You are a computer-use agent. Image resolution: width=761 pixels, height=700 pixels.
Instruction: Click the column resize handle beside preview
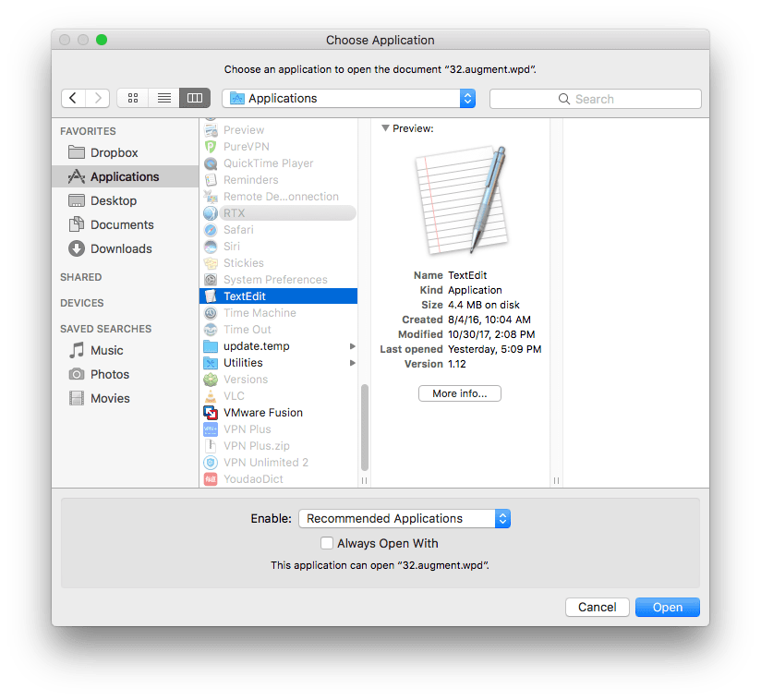[x=556, y=480]
